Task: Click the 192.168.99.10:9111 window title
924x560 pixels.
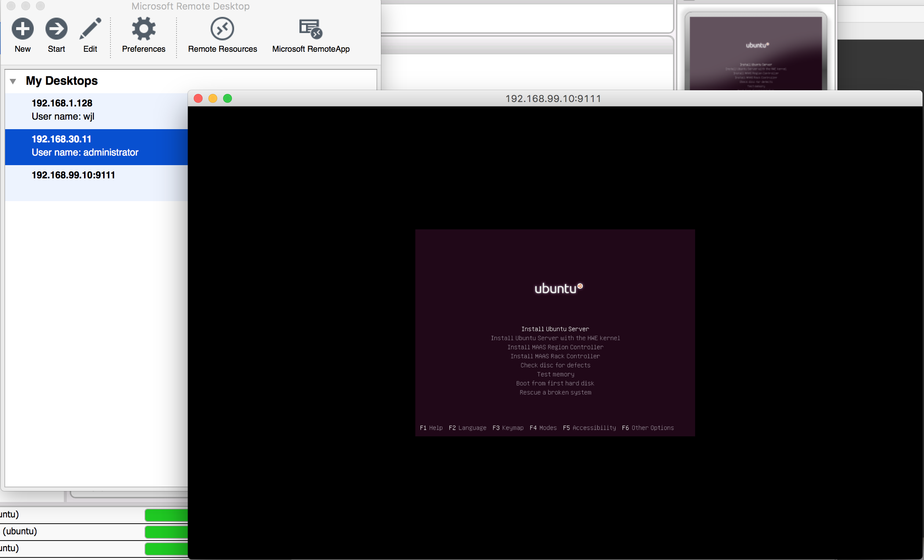Action: [553, 98]
